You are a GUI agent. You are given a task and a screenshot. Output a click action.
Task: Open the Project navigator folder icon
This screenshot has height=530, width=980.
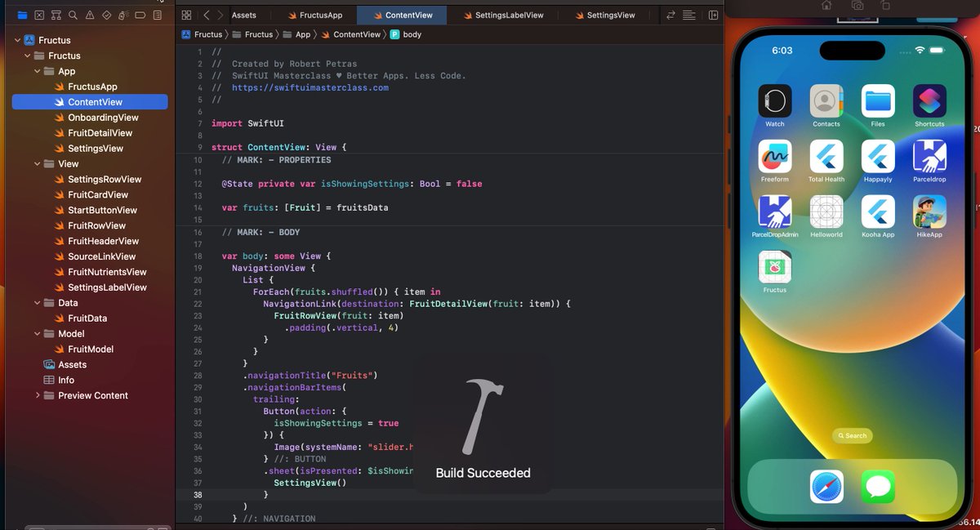point(22,15)
